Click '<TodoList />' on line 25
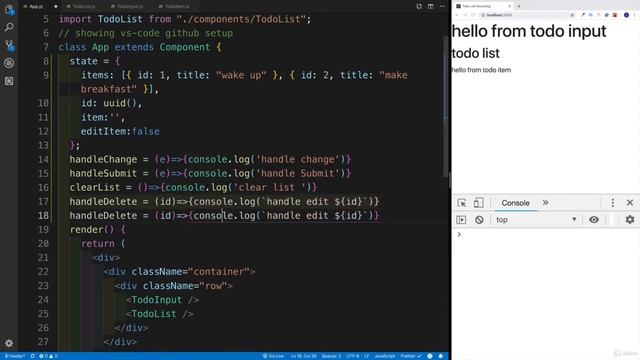Screen dimensions: 640x360 tap(160, 314)
